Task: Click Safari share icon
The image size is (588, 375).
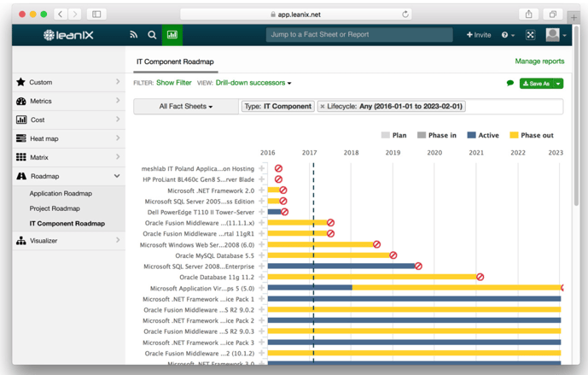Action: tap(529, 15)
